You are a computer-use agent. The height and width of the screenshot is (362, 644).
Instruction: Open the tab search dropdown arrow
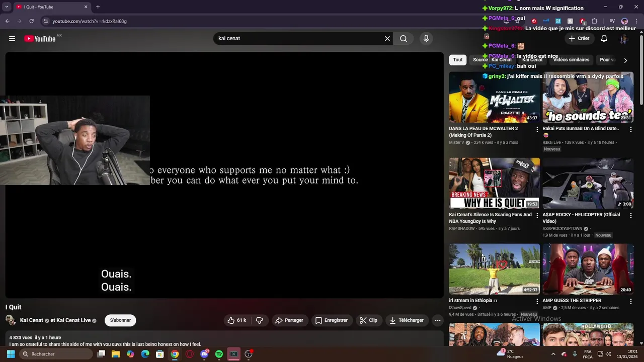tap(7, 7)
